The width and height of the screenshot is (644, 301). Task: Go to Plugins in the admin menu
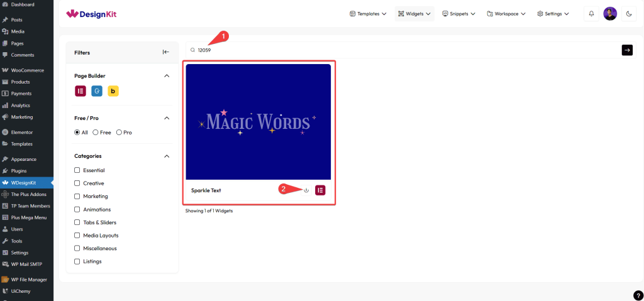point(19,171)
